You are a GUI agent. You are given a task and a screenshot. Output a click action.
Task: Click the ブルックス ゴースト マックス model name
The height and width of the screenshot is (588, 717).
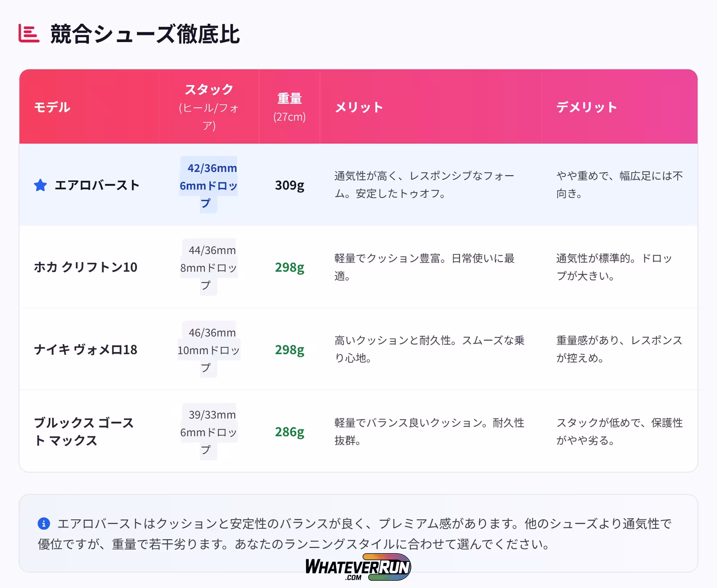click(x=84, y=432)
